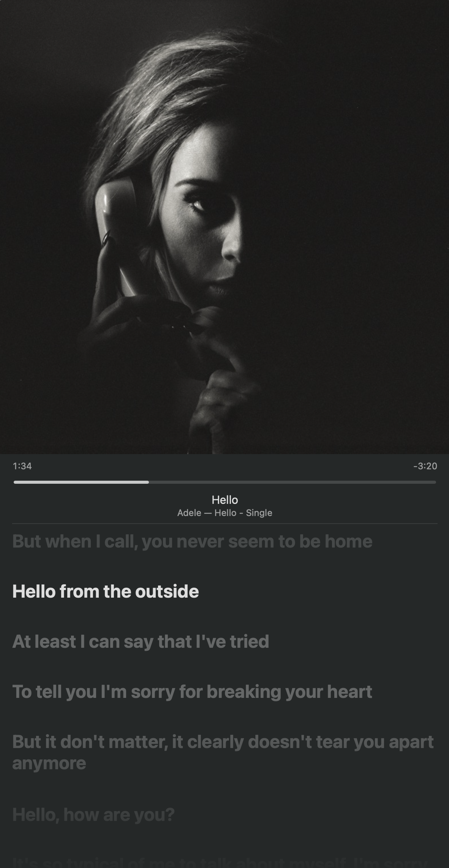Click the played portion of the progress bar

81,482
